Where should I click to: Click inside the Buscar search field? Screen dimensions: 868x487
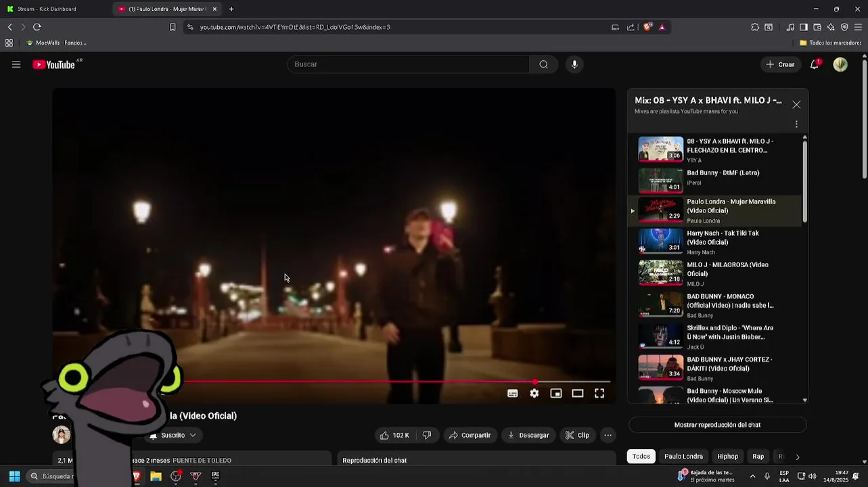point(408,64)
